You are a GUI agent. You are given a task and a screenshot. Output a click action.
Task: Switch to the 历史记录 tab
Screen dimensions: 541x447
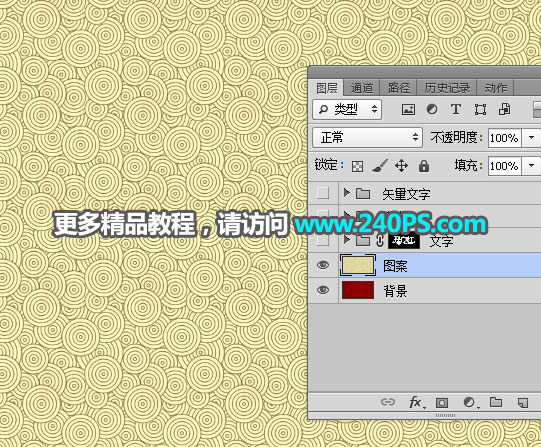tap(447, 88)
